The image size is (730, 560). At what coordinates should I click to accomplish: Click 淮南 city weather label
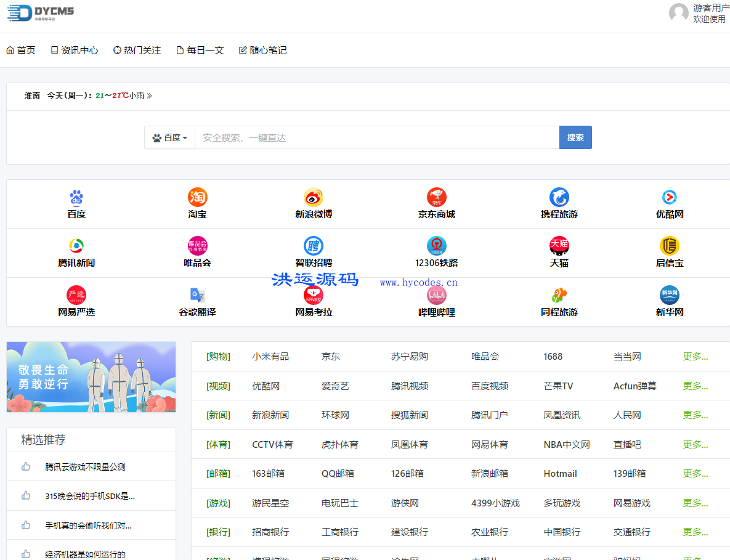[32, 95]
